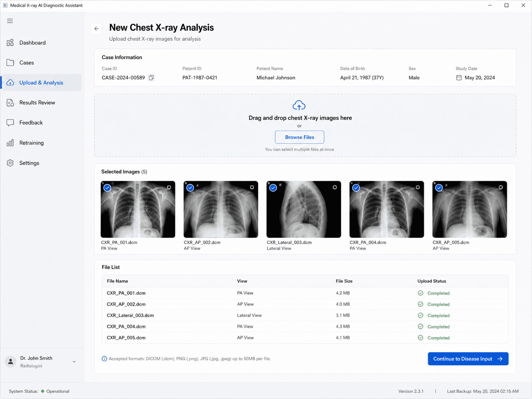Open the Dashboard menu item
This screenshot has height=399, width=532.
(41, 43)
